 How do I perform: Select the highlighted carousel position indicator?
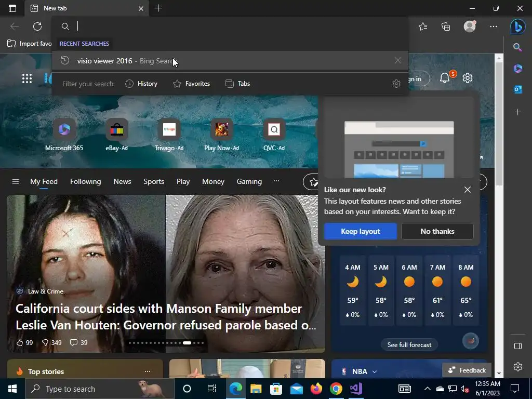187,343
